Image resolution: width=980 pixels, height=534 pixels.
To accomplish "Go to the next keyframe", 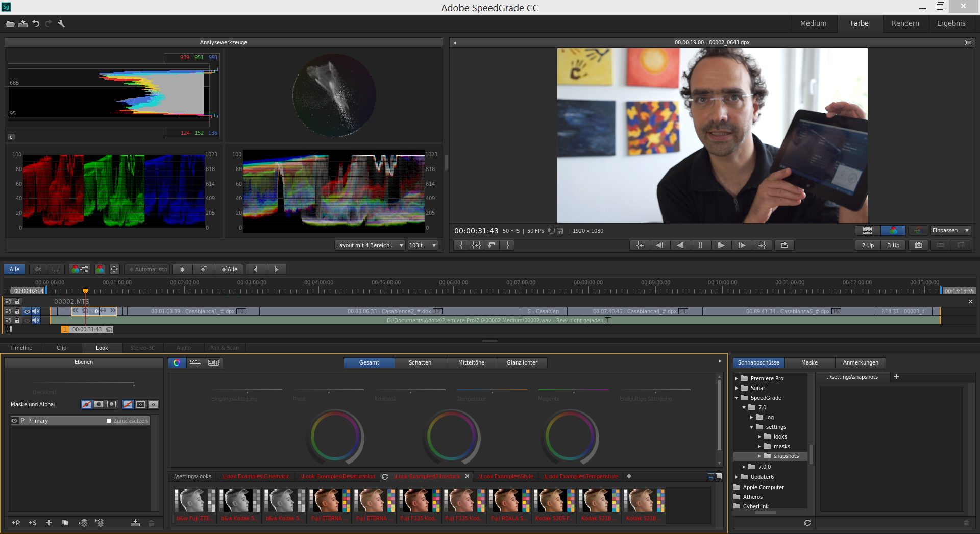I will [x=276, y=269].
